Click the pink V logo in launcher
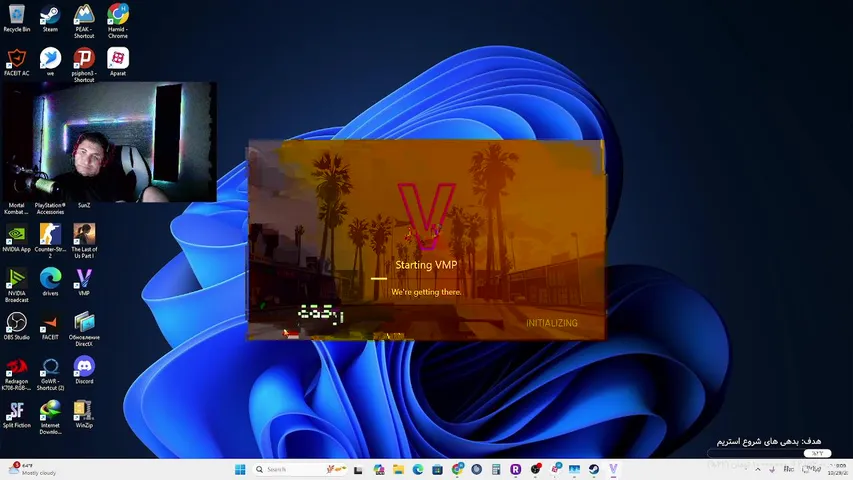The width and height of the screenshot is (853, 480). coord(426,216)
